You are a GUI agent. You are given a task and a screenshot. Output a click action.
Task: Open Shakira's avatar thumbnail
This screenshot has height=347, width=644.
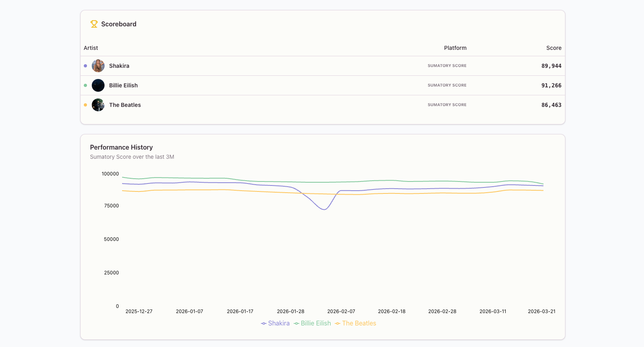point(98,66)
